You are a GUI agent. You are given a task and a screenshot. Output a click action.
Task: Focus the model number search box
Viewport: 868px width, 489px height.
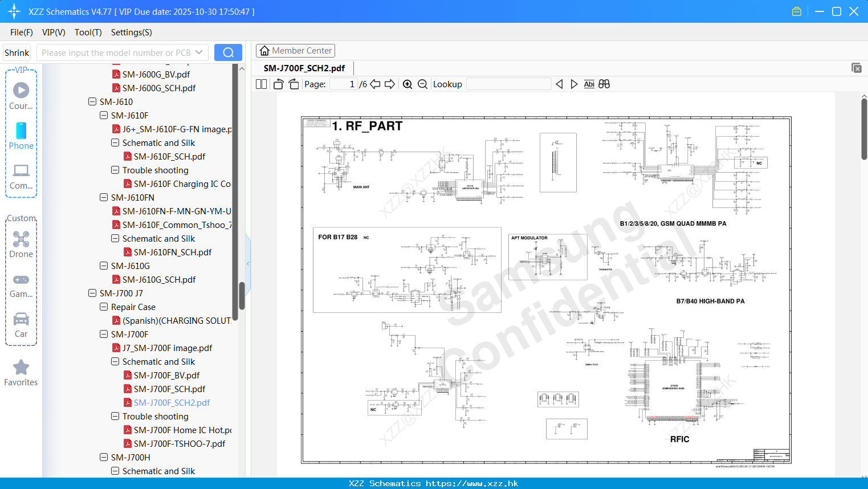click(x=117, y=52)
